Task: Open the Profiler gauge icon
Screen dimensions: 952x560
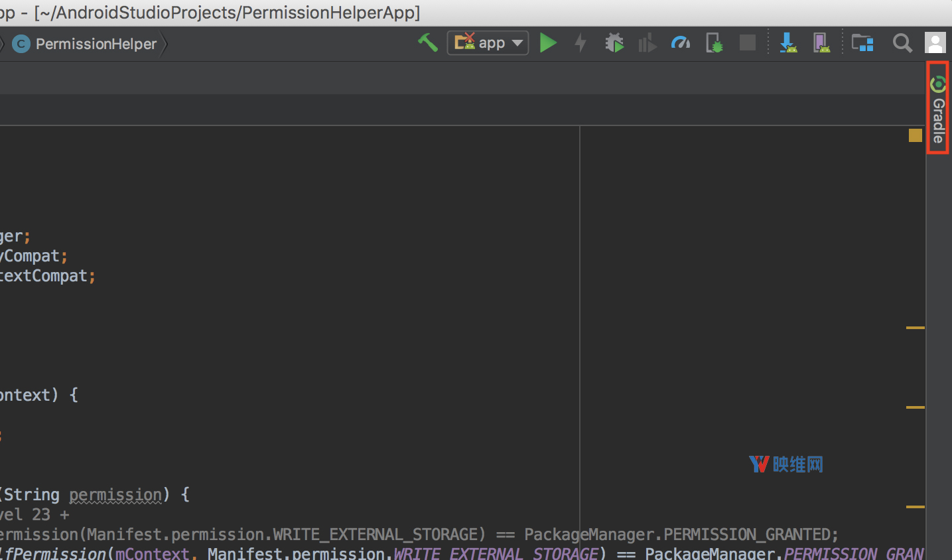Action: tap(681, 43)
